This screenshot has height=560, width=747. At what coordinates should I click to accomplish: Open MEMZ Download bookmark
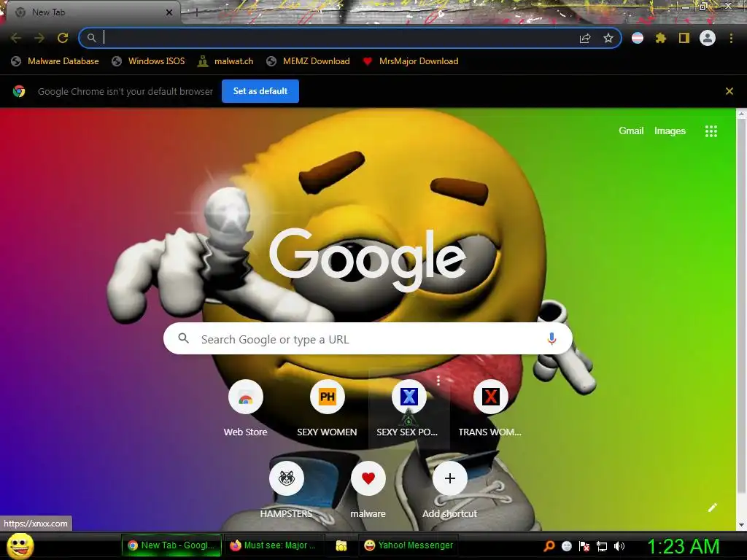pos(309,61)
